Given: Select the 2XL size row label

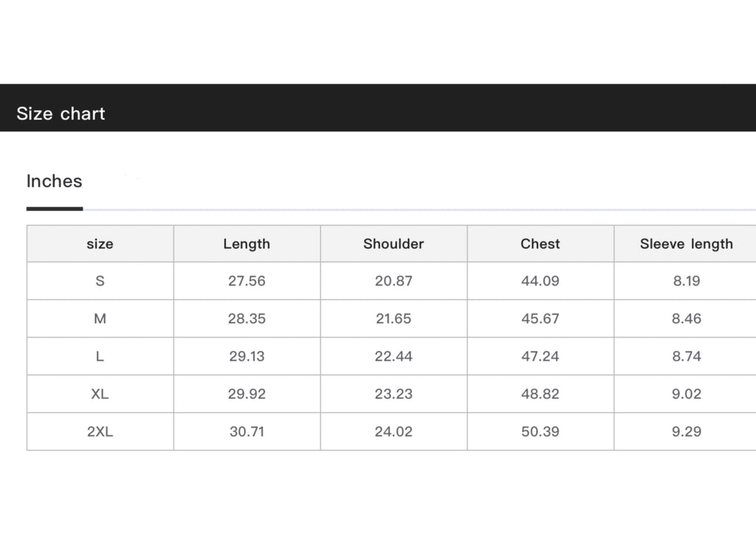Looking at the screenshot, I should tap(100, 431).
